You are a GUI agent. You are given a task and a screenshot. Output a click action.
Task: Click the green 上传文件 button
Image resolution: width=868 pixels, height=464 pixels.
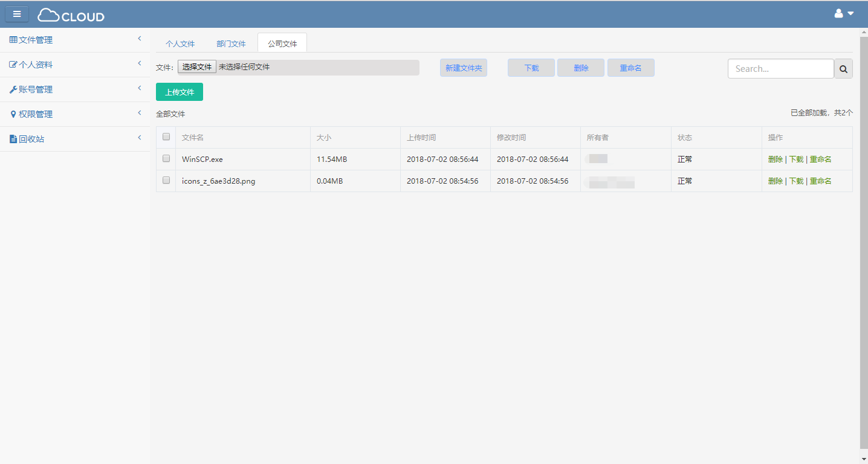coord(180,92)
